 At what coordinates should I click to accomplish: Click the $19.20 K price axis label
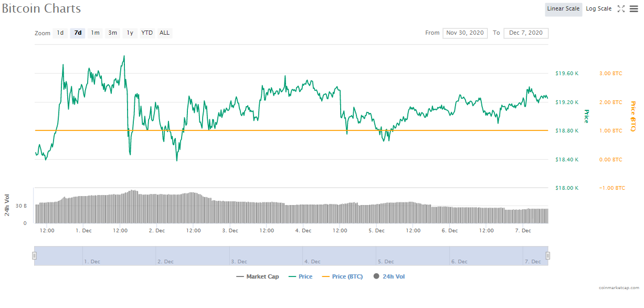pyautogui.click(x=567, y=102)
